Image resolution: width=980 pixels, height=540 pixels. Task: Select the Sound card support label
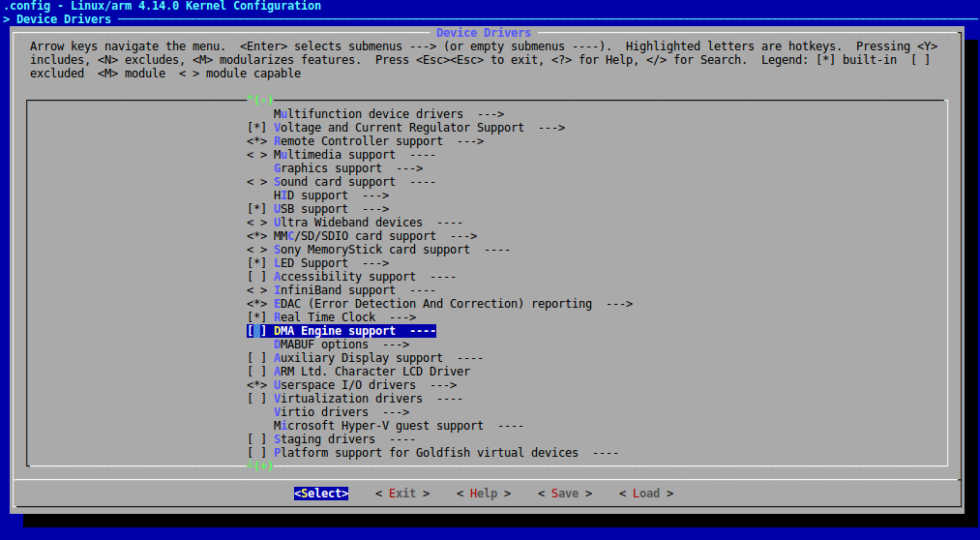point(335,182)
